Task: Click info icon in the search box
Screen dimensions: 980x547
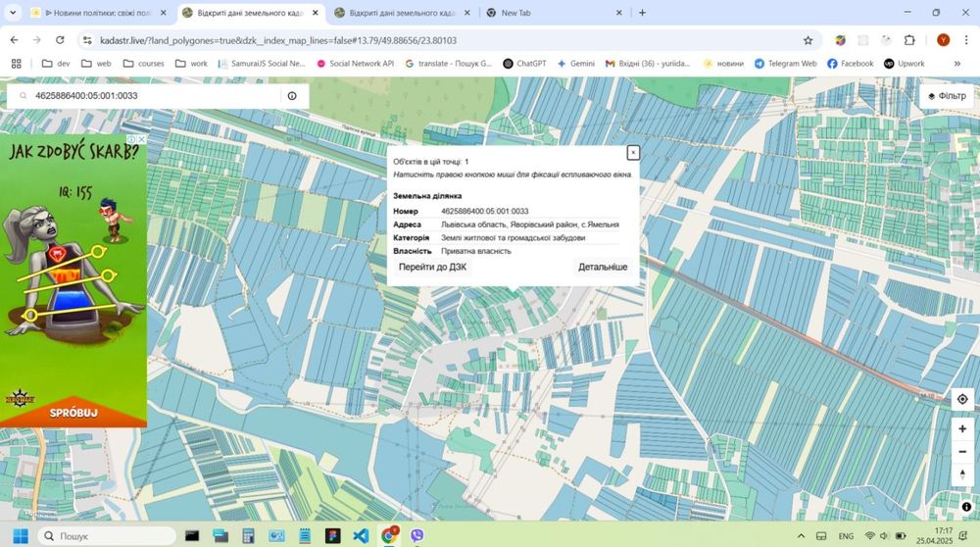Action: [292, 96]
